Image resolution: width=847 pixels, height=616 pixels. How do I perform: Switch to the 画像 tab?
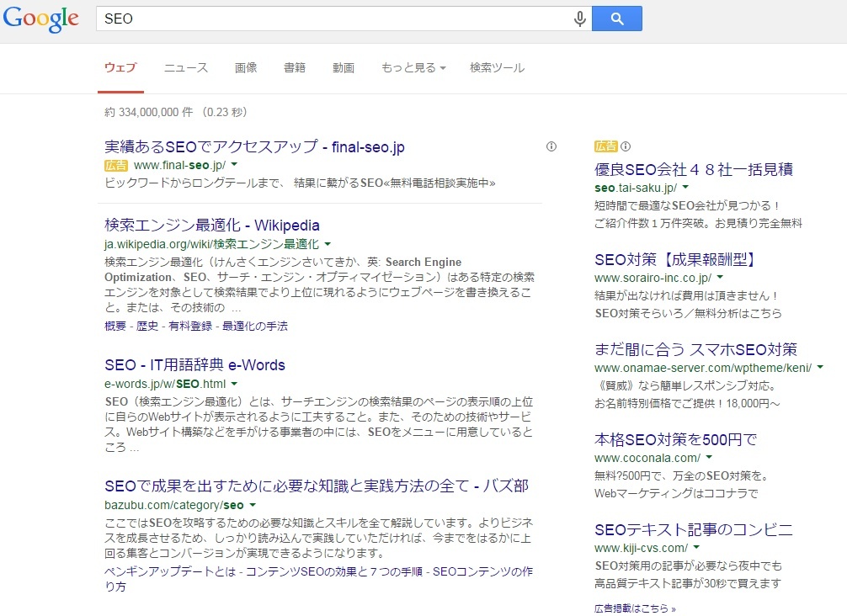click(245, 68)
